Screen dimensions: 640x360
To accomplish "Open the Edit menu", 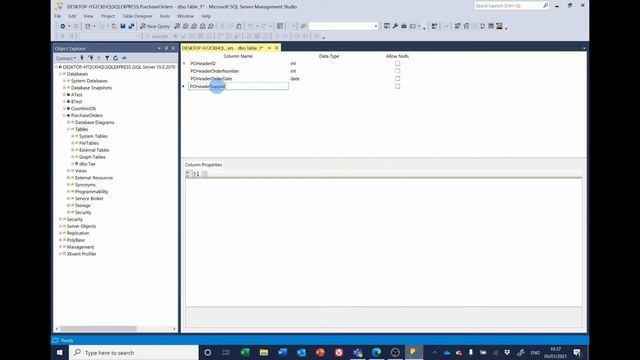I will (x=72, y=16).
